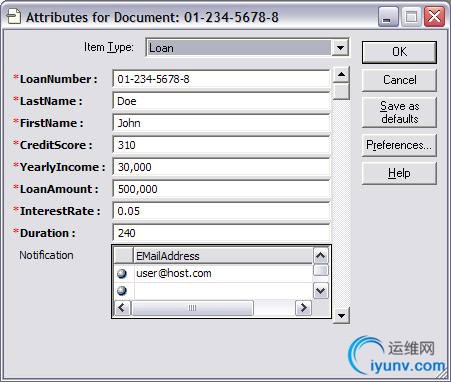Edit the CreditScore field showing 310
This screenshot has height=382, width=451.
(x=221, y=145)
